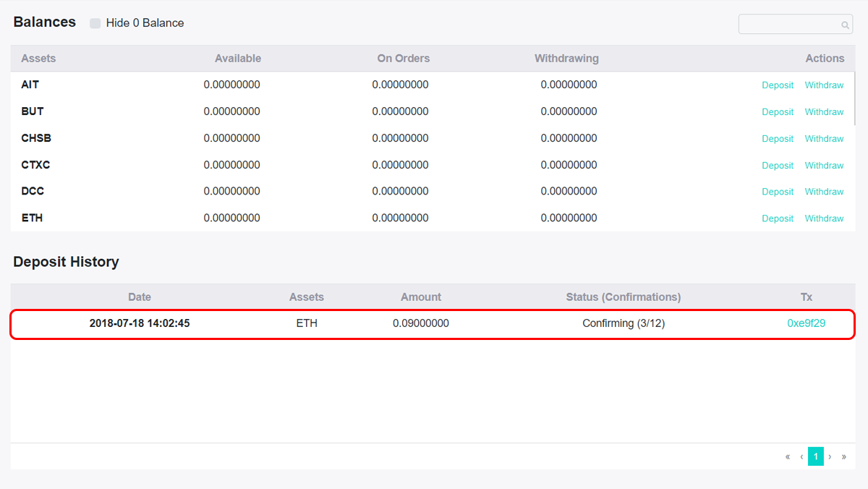Screen dimensions: 868x489
Task: Open Withdraw for AIT
Action: [824, 85]
